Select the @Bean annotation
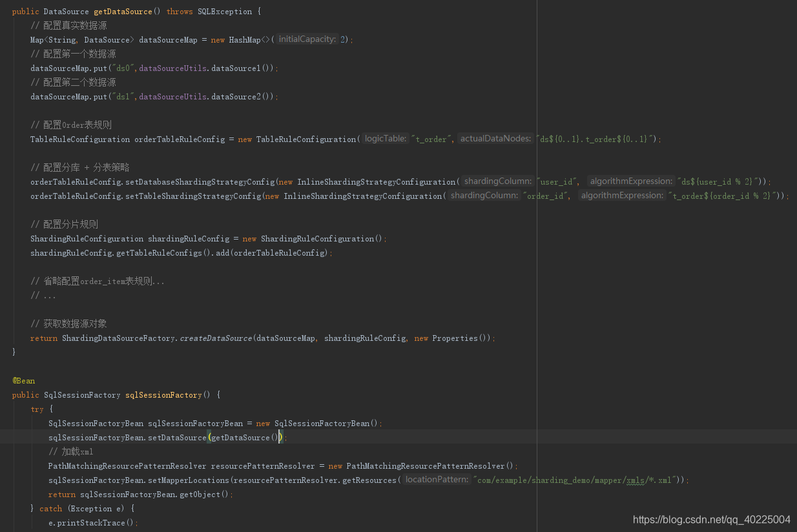This screenshot has width=797, height=532. click(x=25, y=380)
